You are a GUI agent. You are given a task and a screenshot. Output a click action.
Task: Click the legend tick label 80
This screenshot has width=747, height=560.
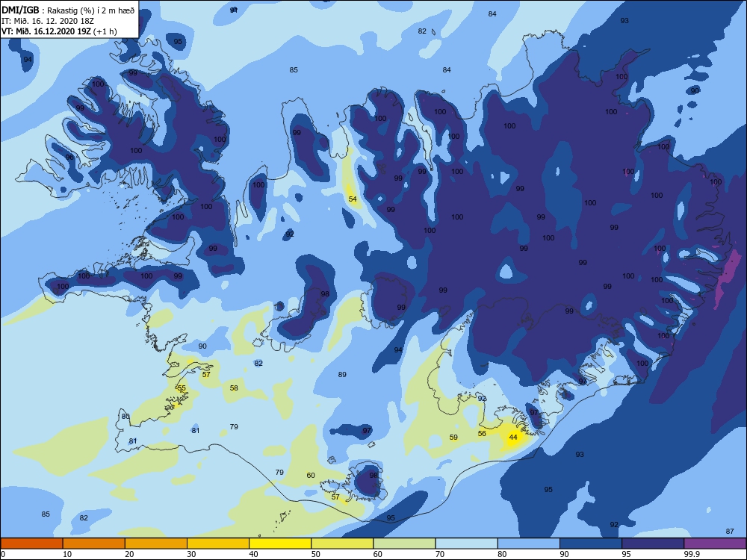[x=502, y=554]
